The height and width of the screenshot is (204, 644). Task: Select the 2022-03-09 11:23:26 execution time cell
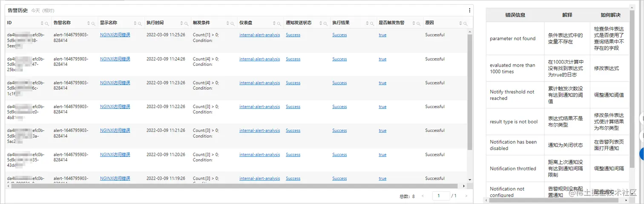pos(166,83)
